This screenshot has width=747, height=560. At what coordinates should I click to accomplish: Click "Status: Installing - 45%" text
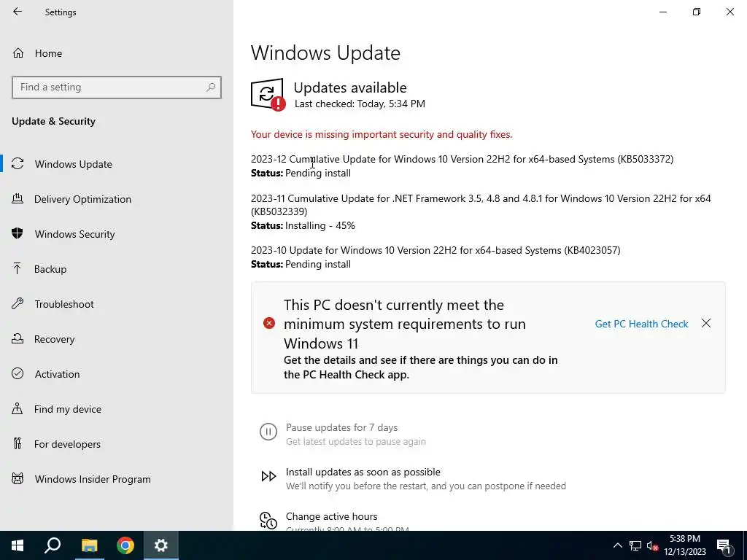click(x=303, y=225)
